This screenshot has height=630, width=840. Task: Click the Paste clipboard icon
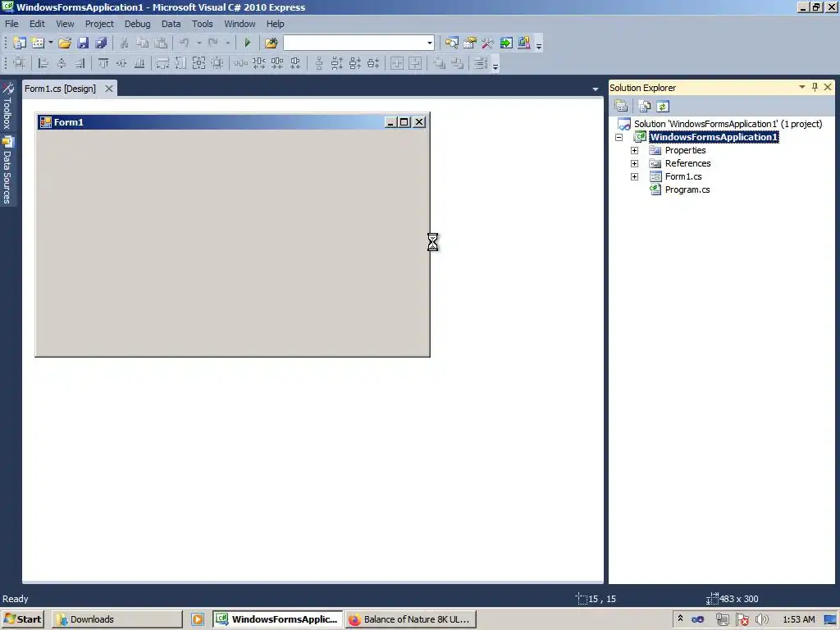pyautogui.click(x=161, y=43)
